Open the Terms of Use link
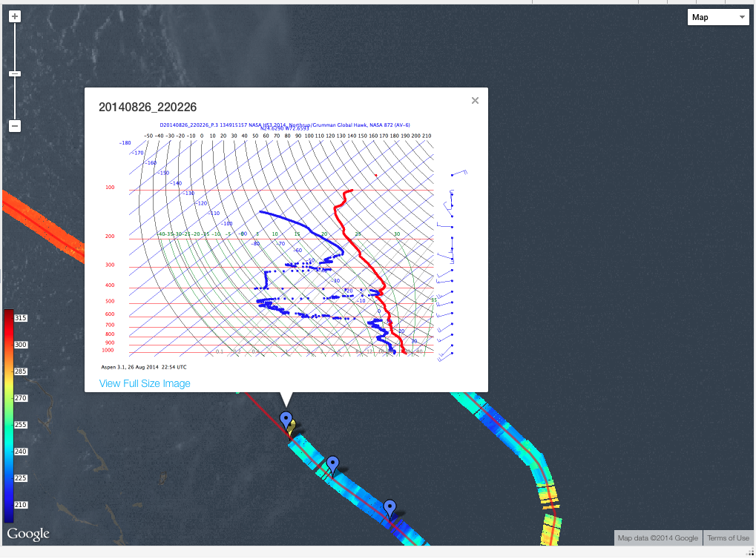The height and width of the screenshot is (559, 756). (727, 538)
